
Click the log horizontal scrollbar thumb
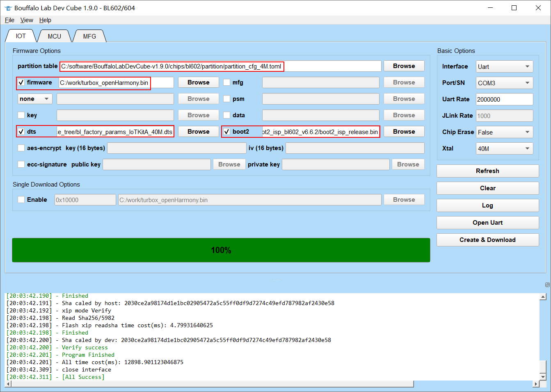(213, 384)
